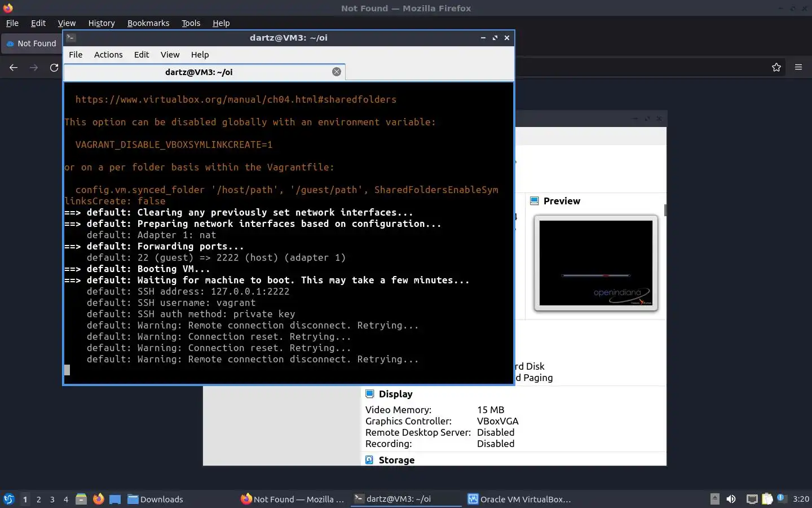This screenshot has width=812, height=508.
Task: Click VAGRANT_DISABLE_VBOXSYMLINKCREATE=1 text in terminal
Action: point(174,144)
